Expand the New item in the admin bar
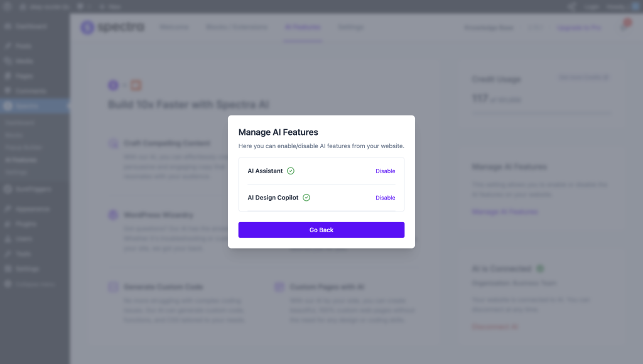The width and height of the screenshot is (643, 364). click(x=109, y=6)
